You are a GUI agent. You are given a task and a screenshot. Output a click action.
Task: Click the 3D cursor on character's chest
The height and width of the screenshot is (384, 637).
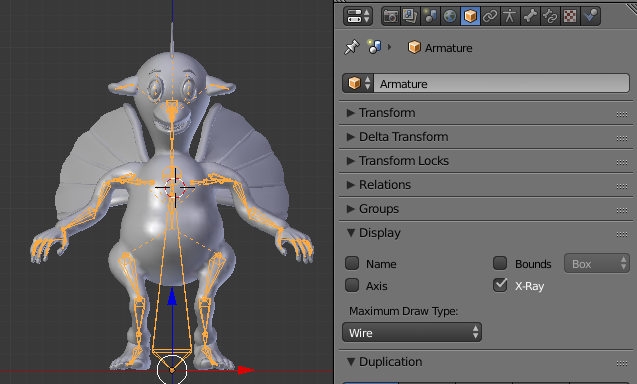(x=175, y=188)
